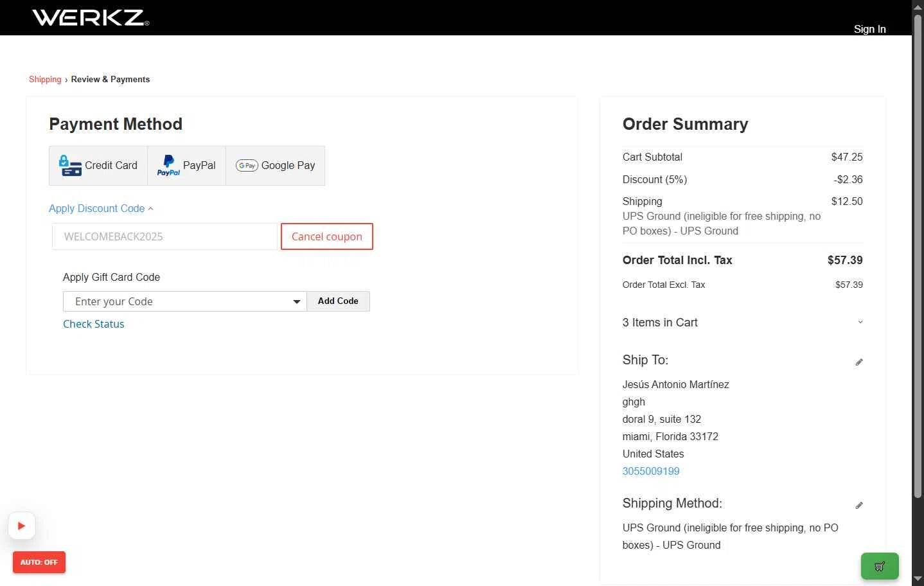Open the green cart floating button
Screen dimensions: 924x586
point(880,566)
